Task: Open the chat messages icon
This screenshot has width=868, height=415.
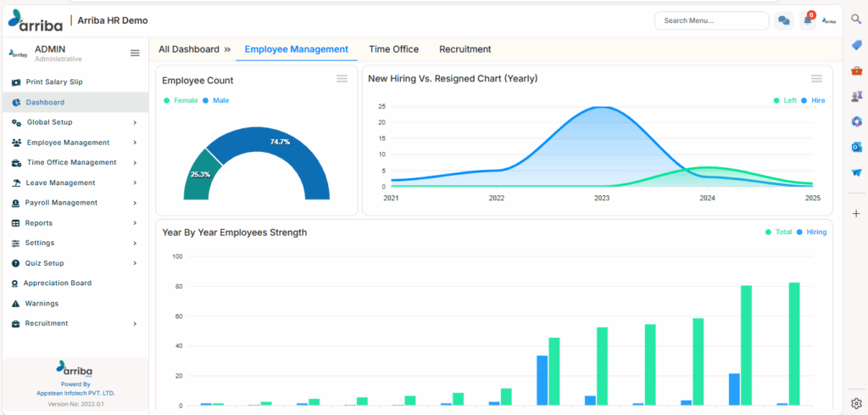Action: [783, 20]
